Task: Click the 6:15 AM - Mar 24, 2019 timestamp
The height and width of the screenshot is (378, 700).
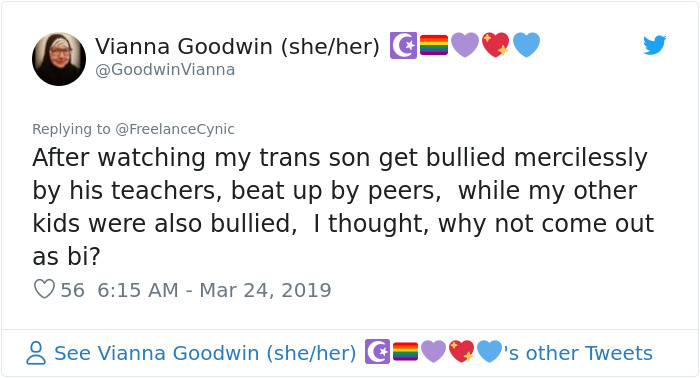Action: tap(214, 290)
